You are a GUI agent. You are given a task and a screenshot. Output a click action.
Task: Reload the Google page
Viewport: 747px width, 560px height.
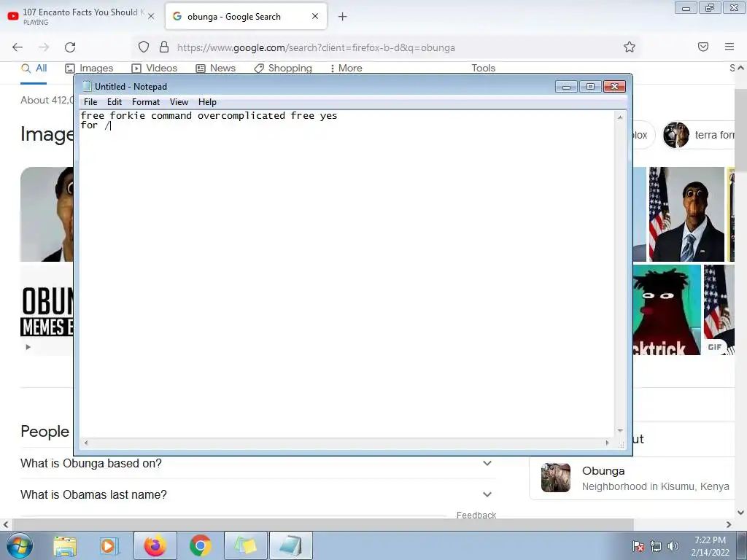click(70, 47)
